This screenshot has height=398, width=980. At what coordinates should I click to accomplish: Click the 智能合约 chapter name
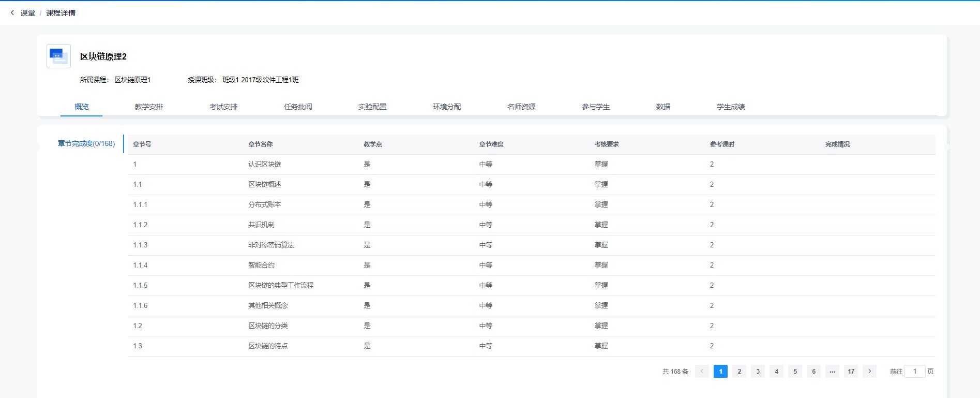pos(261,266)
